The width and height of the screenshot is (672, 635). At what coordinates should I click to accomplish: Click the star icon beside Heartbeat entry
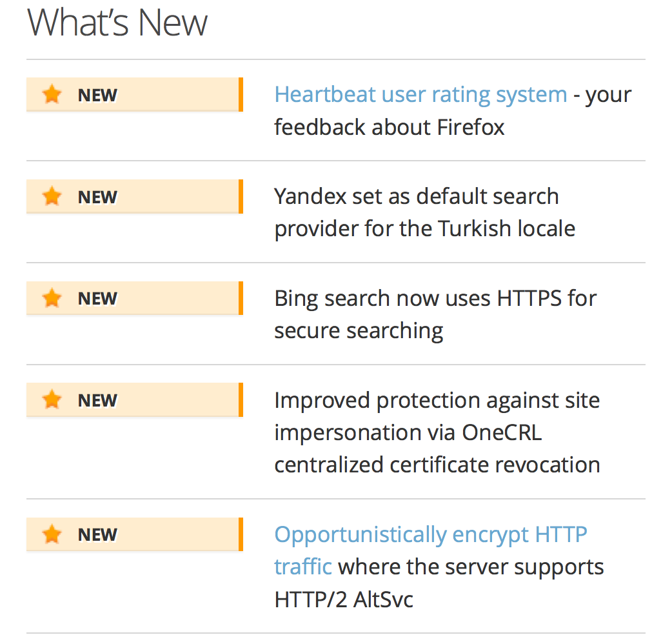(52, 95)
